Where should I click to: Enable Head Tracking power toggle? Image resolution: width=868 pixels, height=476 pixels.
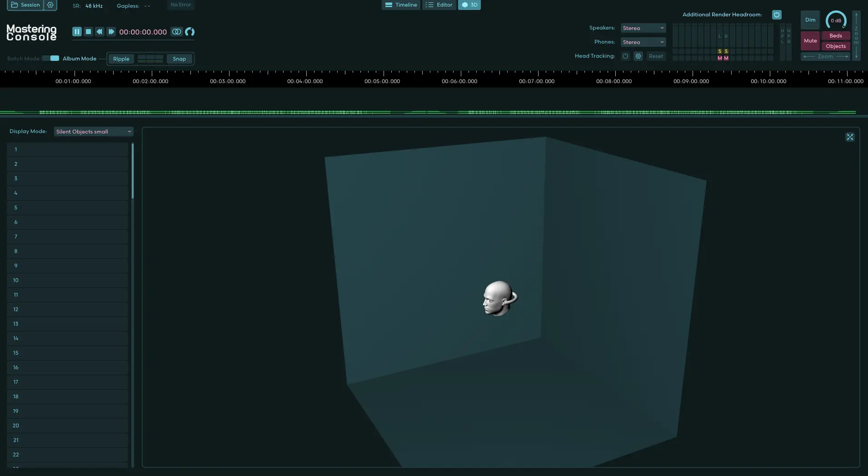(x=625, y=56)
